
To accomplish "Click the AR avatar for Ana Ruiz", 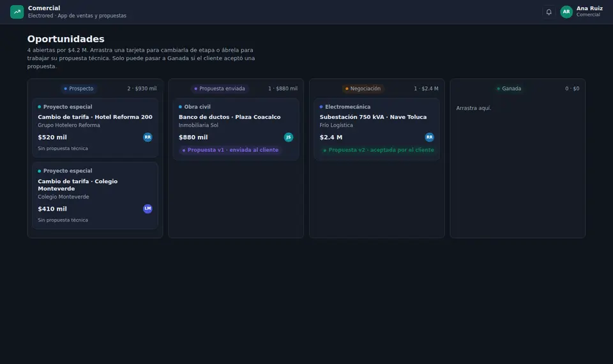I will pos(566,11).
